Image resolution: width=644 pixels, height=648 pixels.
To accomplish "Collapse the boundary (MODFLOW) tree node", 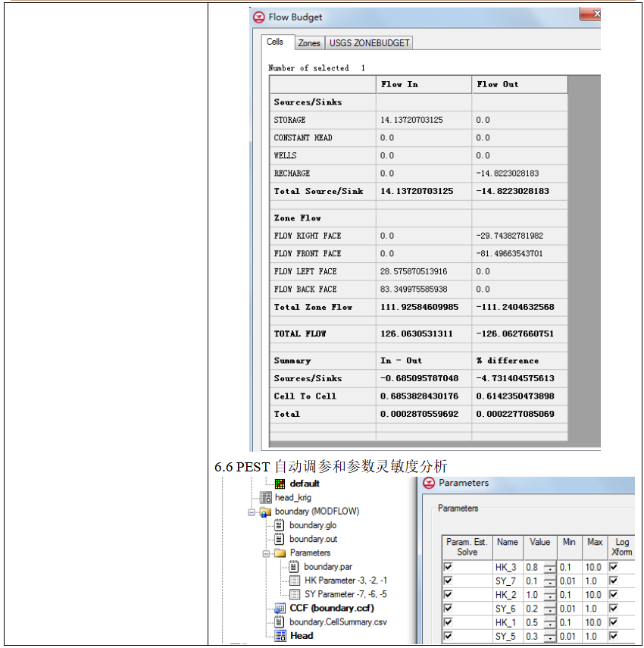I will 252,512.
